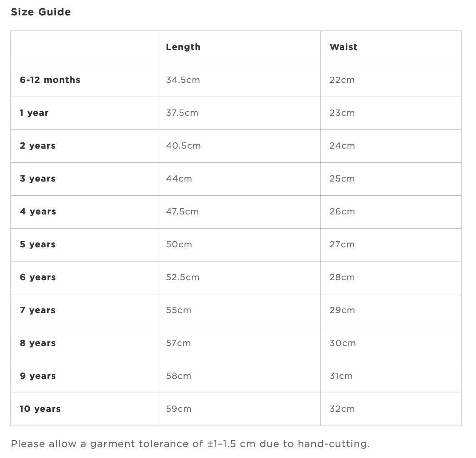This screenshot has height=458, width=476.
Task: Click the 22cm waist value
Action: tap(342, 80)
